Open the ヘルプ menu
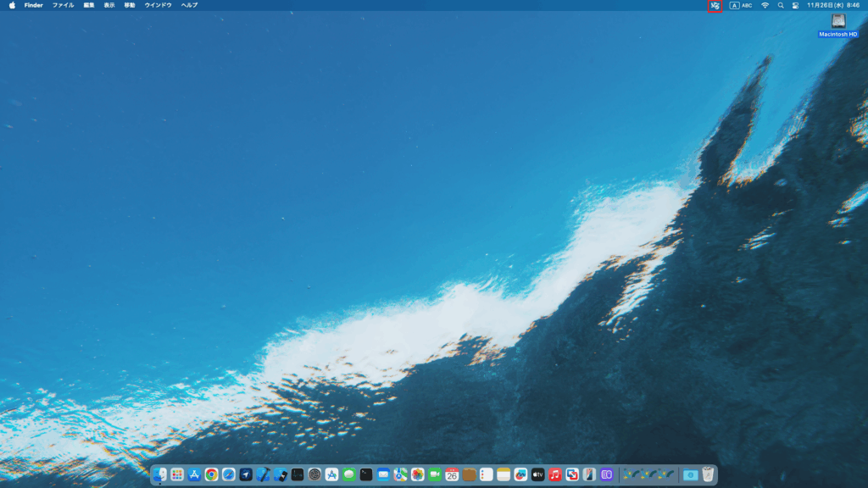 189,5
